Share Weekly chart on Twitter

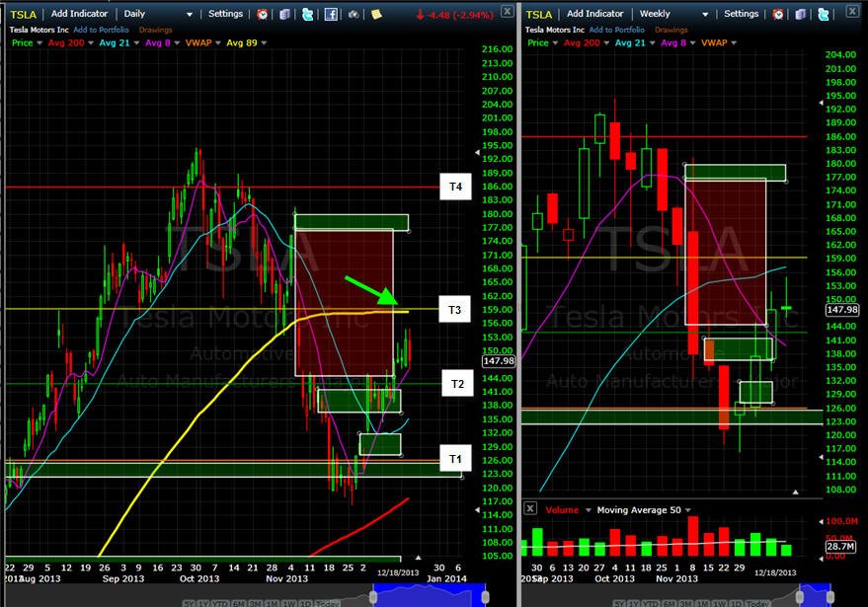824,14
